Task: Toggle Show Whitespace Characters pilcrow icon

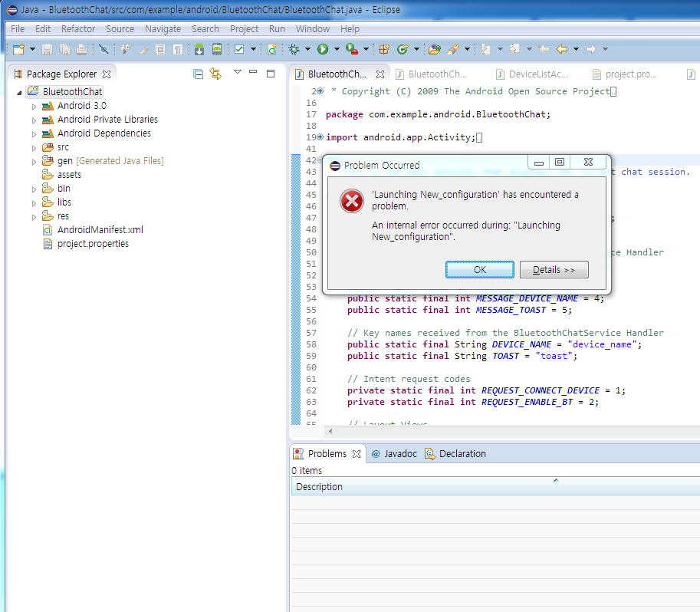Action: [178, 49]
